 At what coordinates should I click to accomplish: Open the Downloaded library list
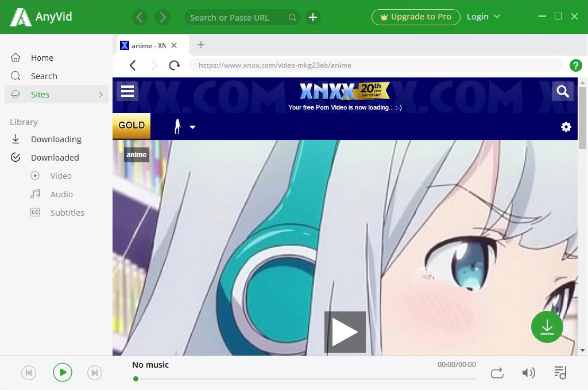point(56,157)
